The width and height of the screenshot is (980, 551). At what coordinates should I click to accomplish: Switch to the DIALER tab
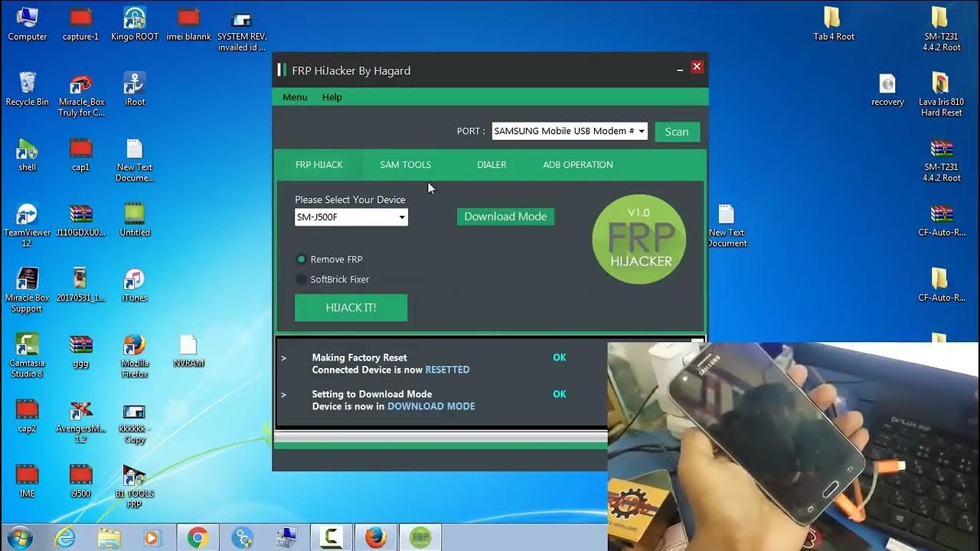click(492, 165)
